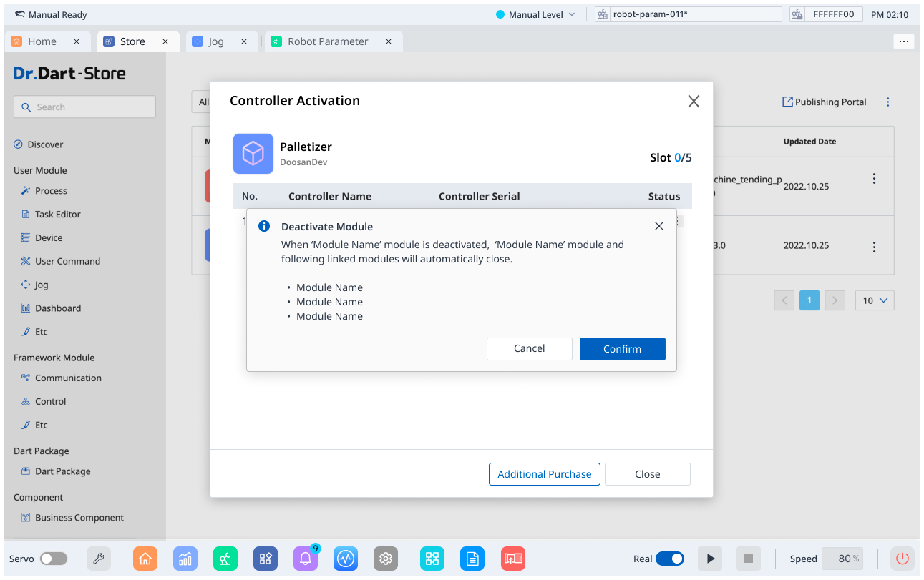Open the page size dropdown showing 10
Viewport: 924px width, 580px height.
click(875, 300)
